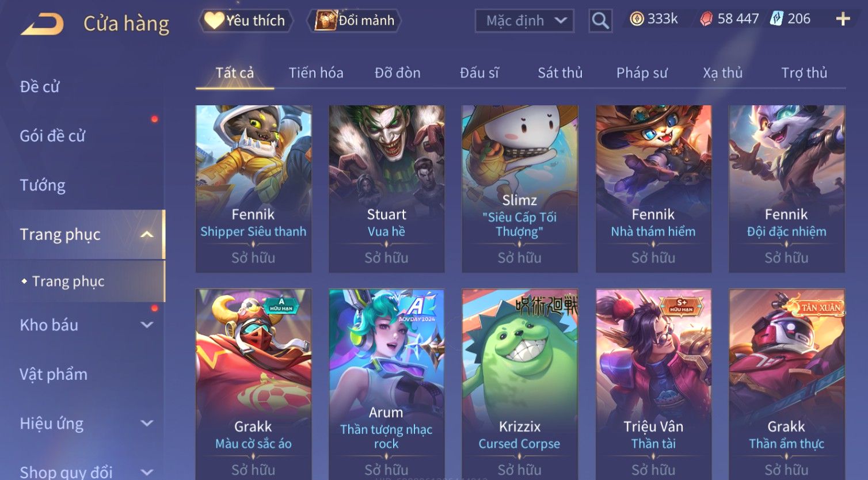Select the Pháp sư tab
Image resolution: width=868 pixels, height=480 pixels.
tap(642, 73)
